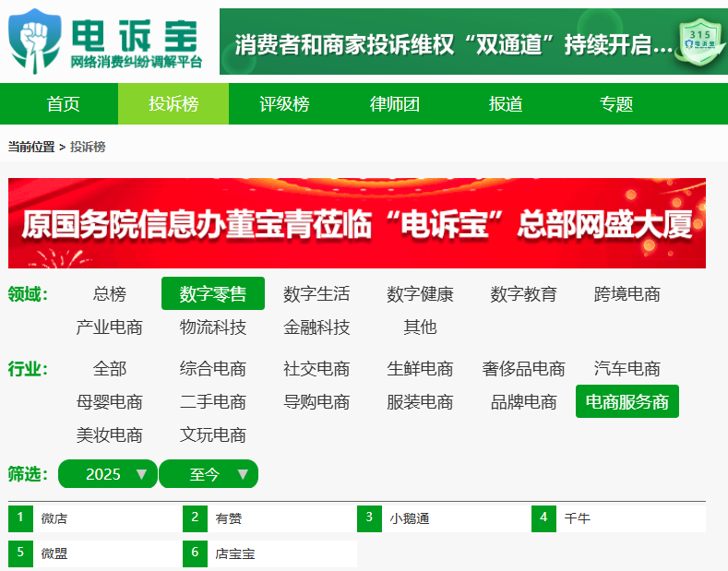
Task: Select the 总榜 field filter
Action: point(110,294)
